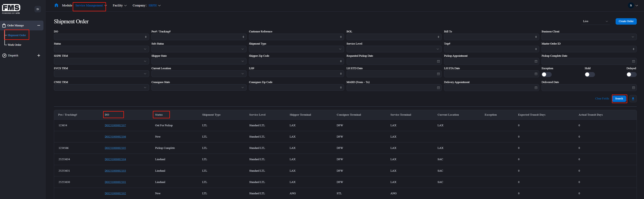This screenshot has height=199, width=644.
Task: Enable the Exception filter toggle
Action: click(546, 74)
